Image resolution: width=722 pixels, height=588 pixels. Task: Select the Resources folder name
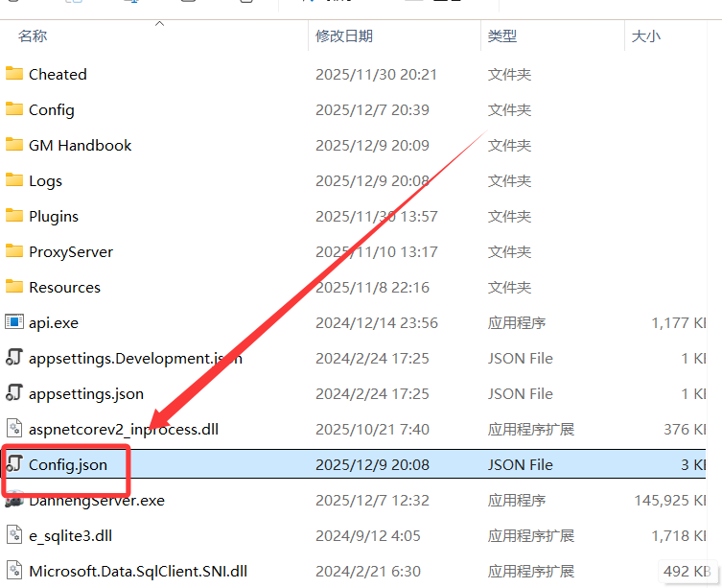point(64,287)
